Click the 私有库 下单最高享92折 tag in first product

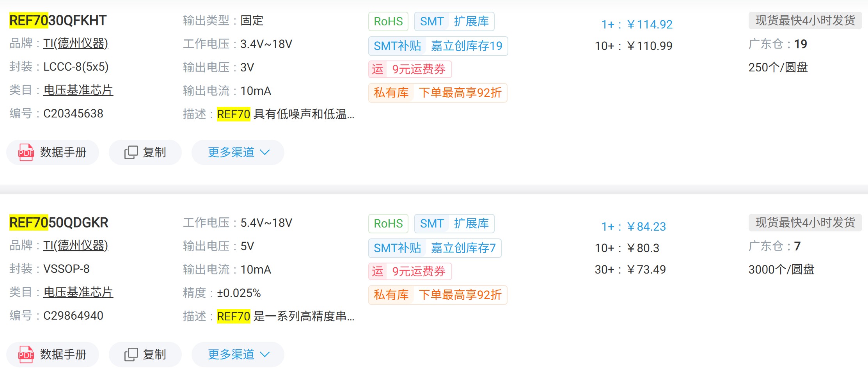(438, 93)
